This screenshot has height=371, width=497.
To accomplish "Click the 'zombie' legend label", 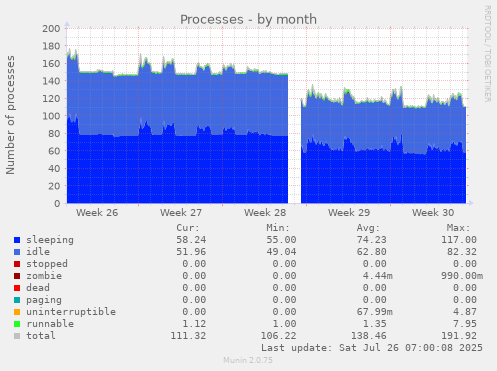I will click(x=44, y=276).
